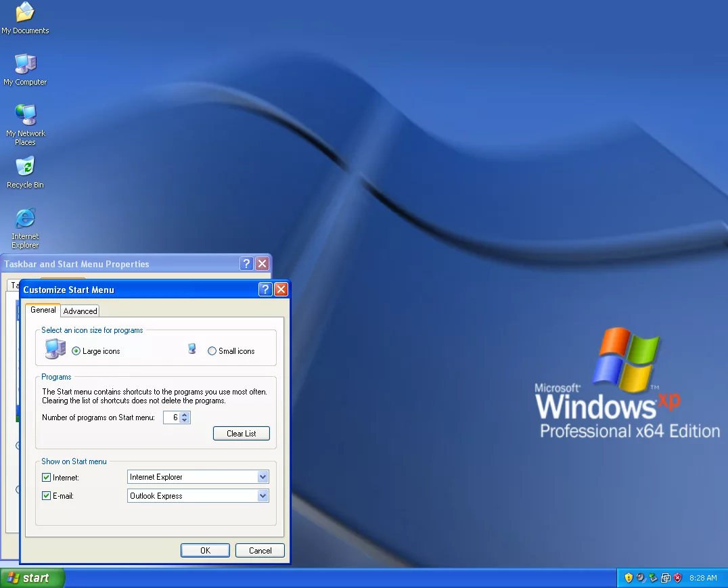Viewport: 728px width, 588px height.
Task: Click the Cancel button
Action: tap(260, 550)
